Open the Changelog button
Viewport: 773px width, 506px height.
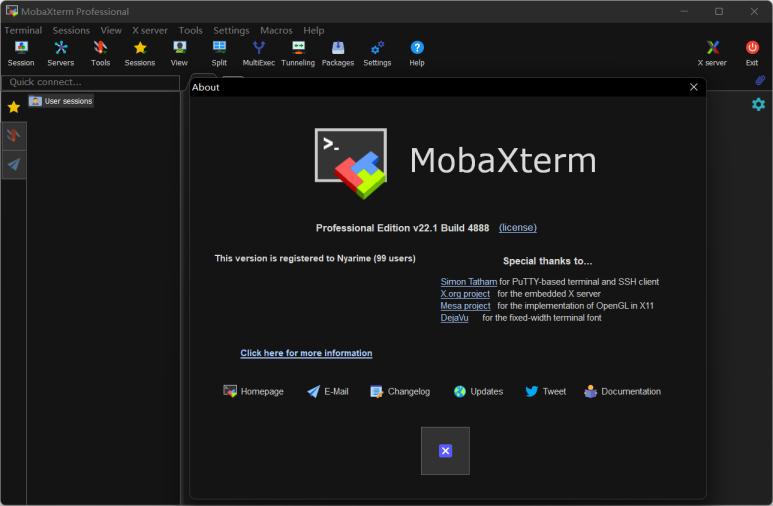(x=400, y=392)
